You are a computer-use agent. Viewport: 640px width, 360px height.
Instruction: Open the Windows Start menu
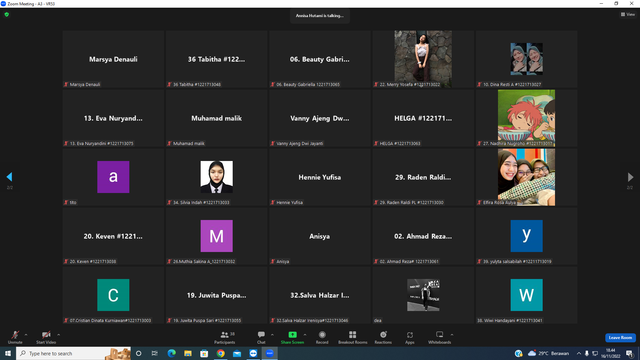(x=8, y=353)
